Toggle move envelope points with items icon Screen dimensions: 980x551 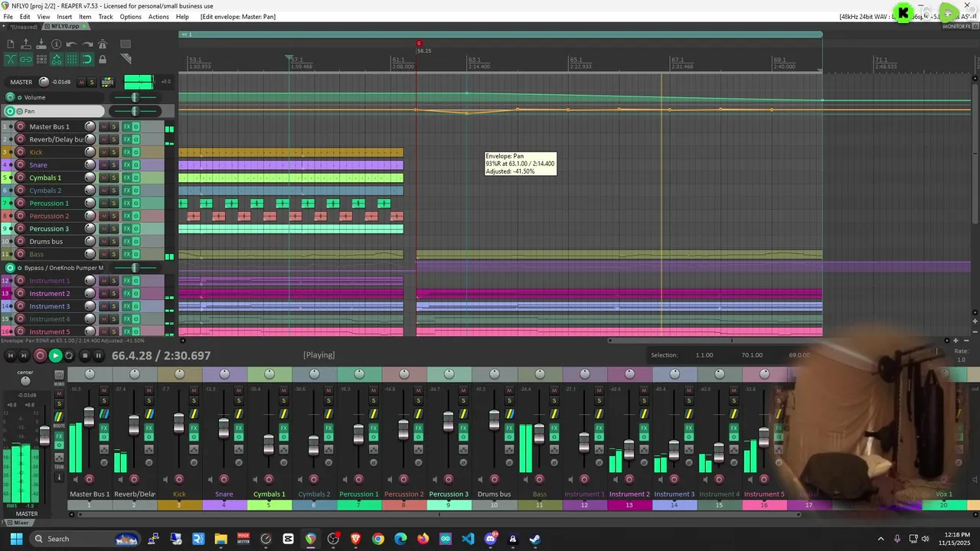pyautogui.click(x=57, y=59)
